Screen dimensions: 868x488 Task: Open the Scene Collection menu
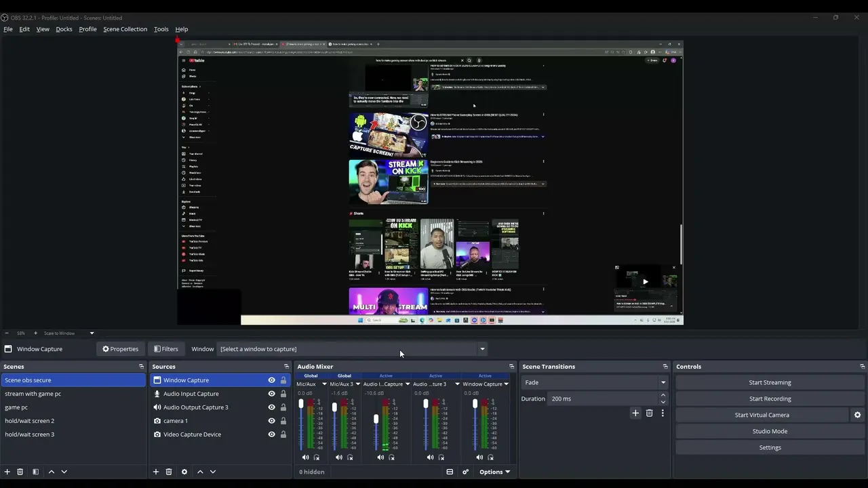125,29
